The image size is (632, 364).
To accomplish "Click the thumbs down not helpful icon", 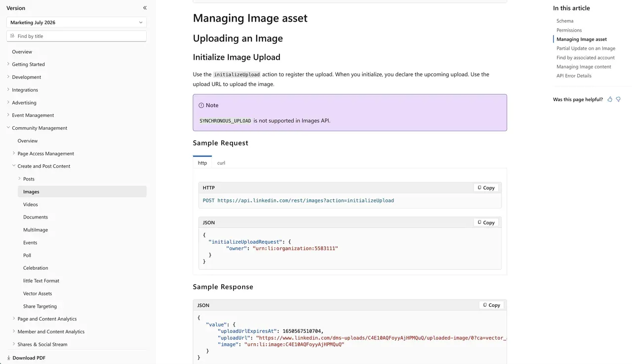I will [618, 99].
